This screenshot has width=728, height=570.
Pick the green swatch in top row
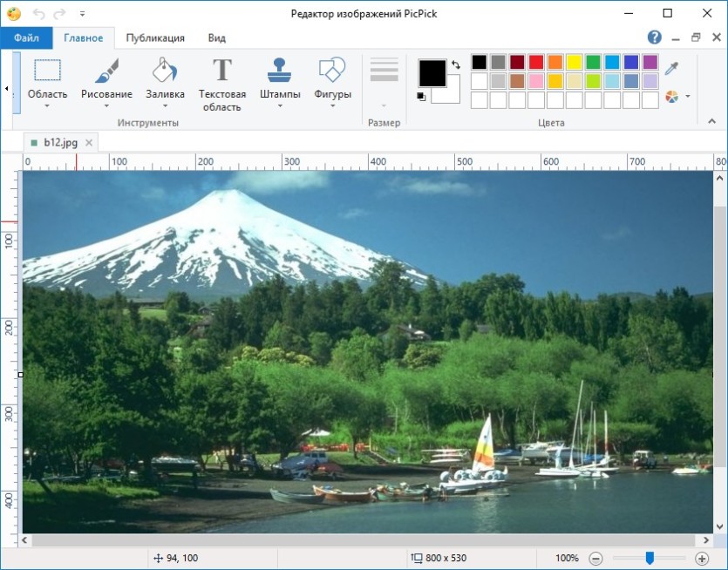click(x=593, y=62)
